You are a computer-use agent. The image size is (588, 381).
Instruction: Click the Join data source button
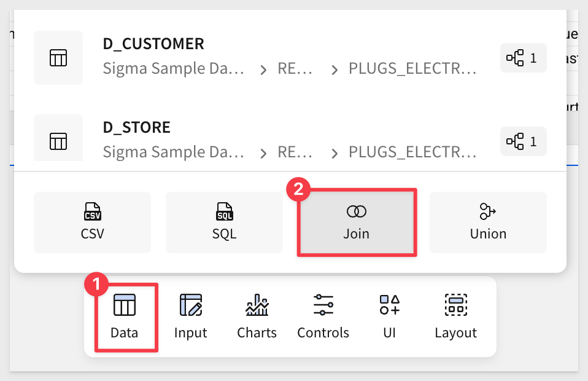357,222
